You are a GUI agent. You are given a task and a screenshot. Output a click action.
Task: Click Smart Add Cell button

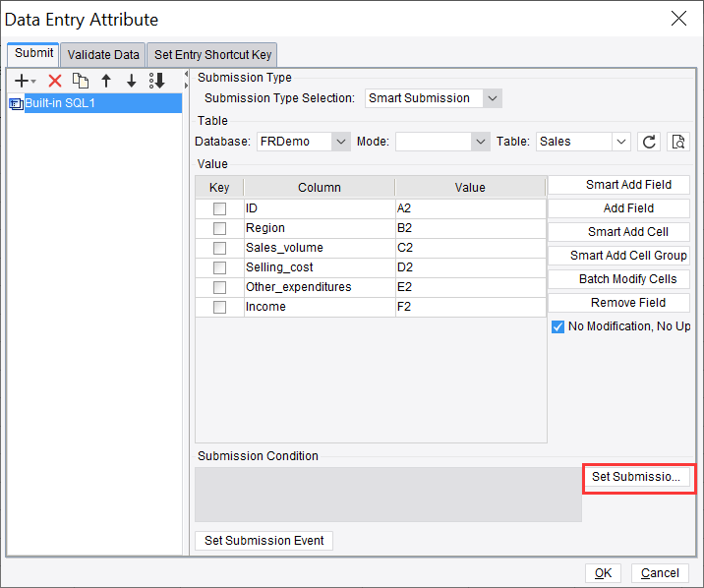click(x=618, y=232)
